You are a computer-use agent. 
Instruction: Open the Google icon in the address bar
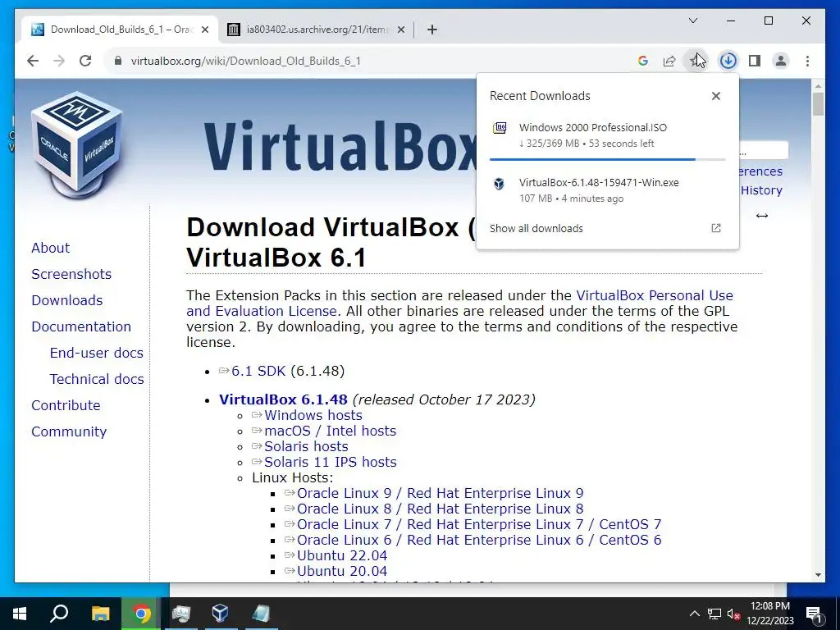click(643, 61)
